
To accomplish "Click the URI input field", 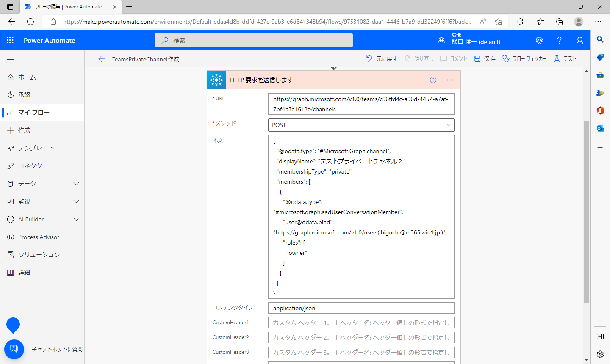I will [x=361, y=104].
